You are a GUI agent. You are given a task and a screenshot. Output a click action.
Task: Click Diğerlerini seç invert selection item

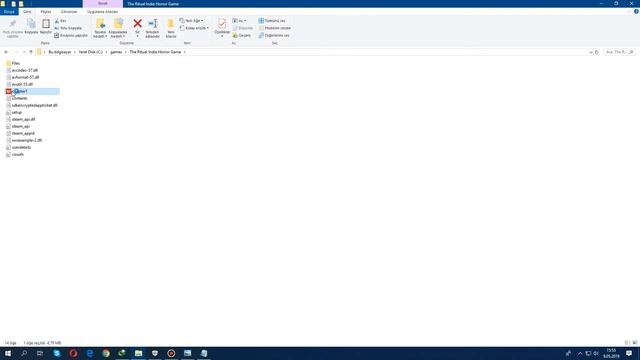(274, 36)
